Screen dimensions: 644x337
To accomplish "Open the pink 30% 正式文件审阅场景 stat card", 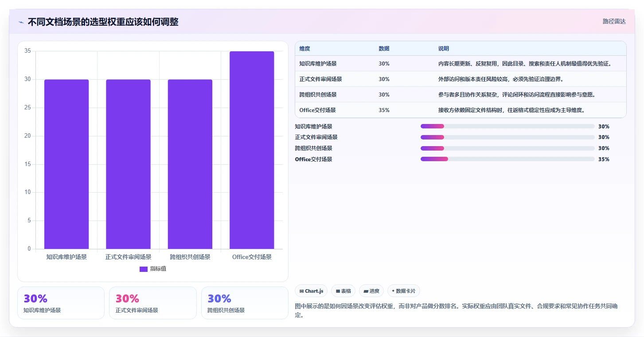I will point(153,303).
